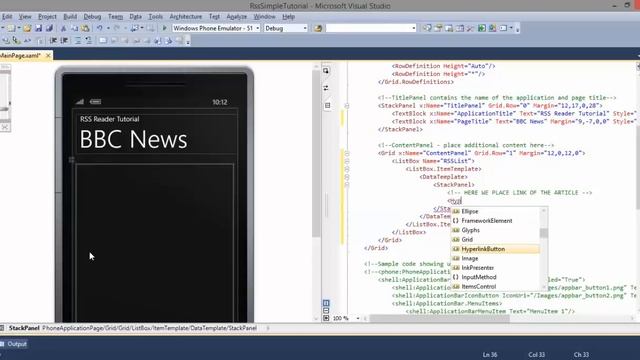Open the Team menu
640x360 pixels.
(116, 17)
